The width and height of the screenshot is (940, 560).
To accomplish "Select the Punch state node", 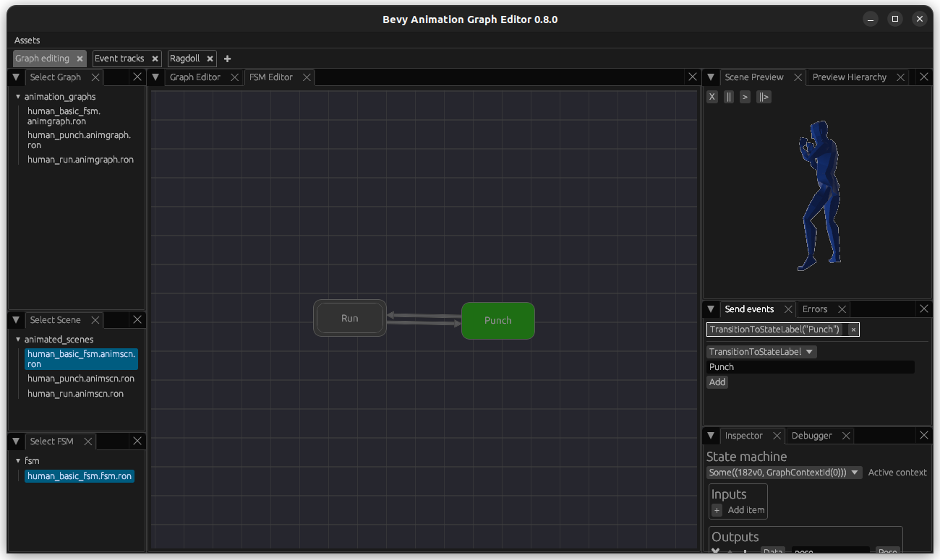I will click(497, 321).
